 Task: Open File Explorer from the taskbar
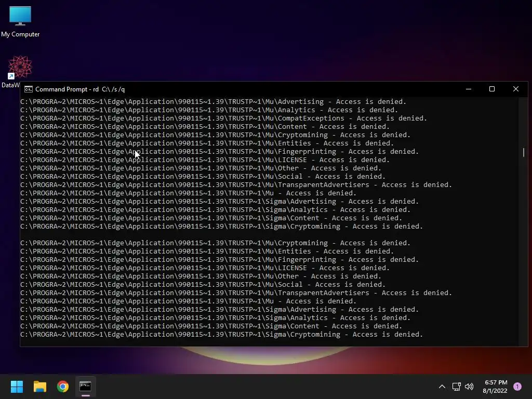(x=39, y=387)
